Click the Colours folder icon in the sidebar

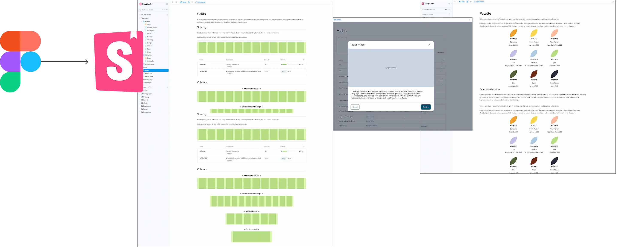[x=142, y=18]
